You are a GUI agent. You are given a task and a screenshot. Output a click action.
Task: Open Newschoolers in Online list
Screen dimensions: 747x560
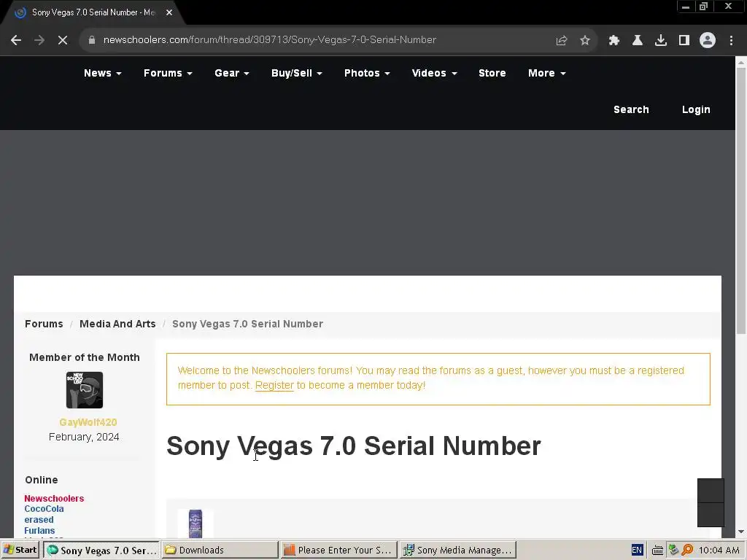[x=54, y=499]
